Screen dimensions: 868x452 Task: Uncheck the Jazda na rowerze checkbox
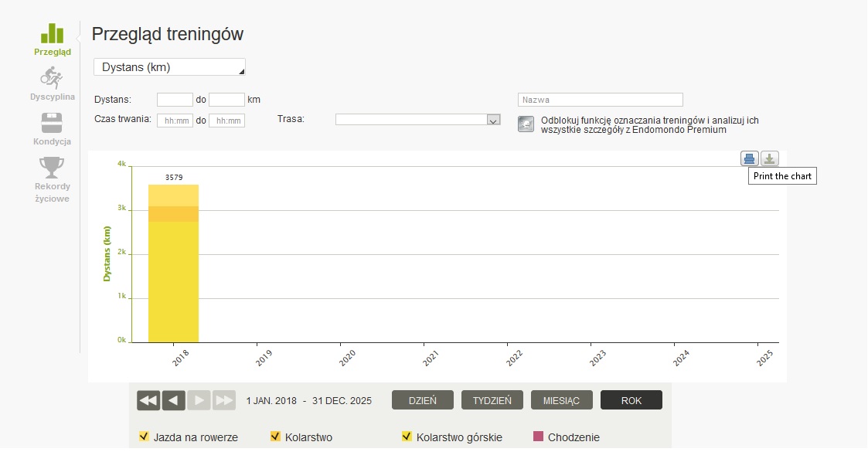click(143, 437)
